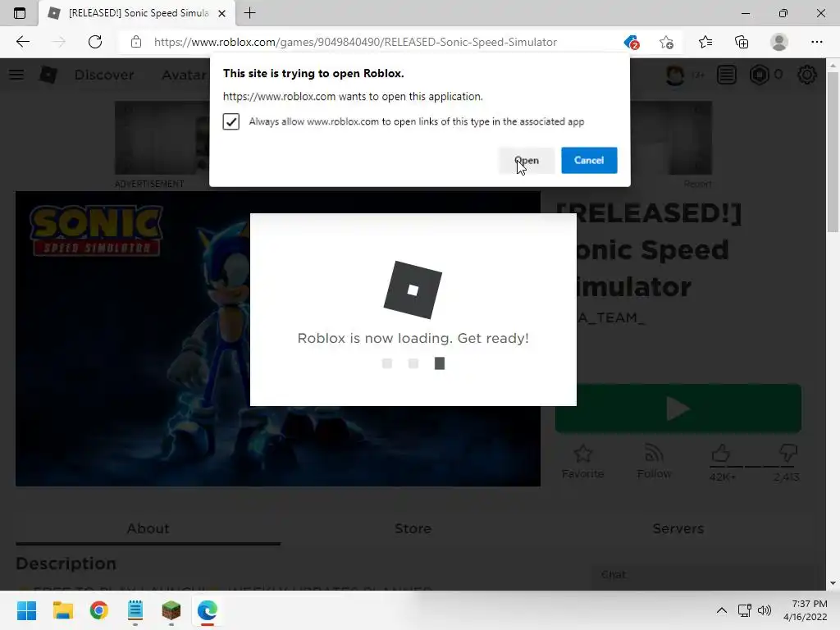This screenshot has height=630, width=840.
Task: Click the browser Forward arrow
Action: point(58,42)
